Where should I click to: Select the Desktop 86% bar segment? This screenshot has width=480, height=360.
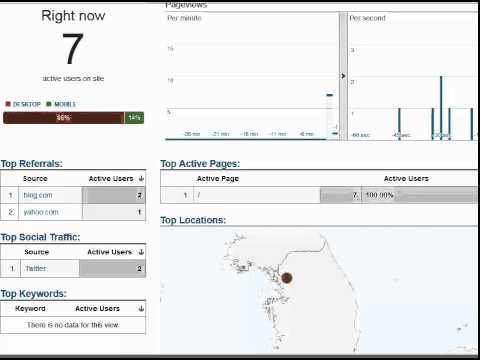[x=63, y=118]
